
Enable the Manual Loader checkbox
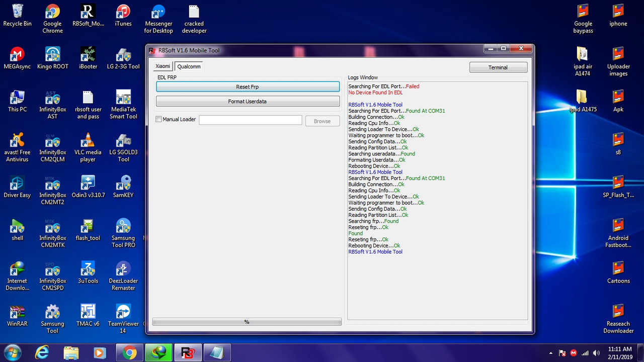click(159, 120)
